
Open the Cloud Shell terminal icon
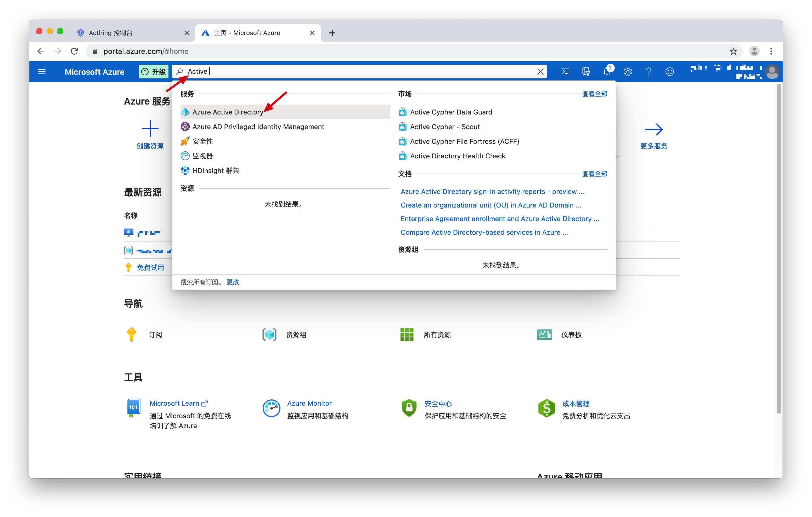(565, 71)
